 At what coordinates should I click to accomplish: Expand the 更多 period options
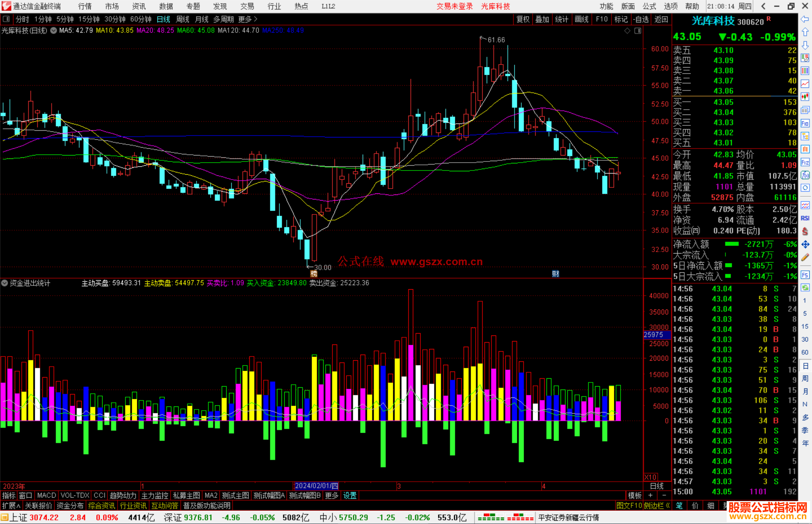pyautogui.click(x=248, y=19)
